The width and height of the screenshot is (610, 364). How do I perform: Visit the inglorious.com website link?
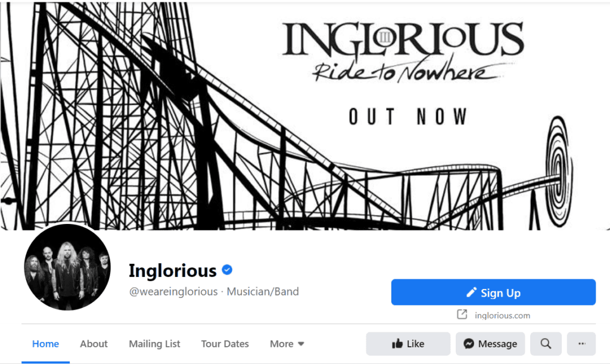coord(502,315)
